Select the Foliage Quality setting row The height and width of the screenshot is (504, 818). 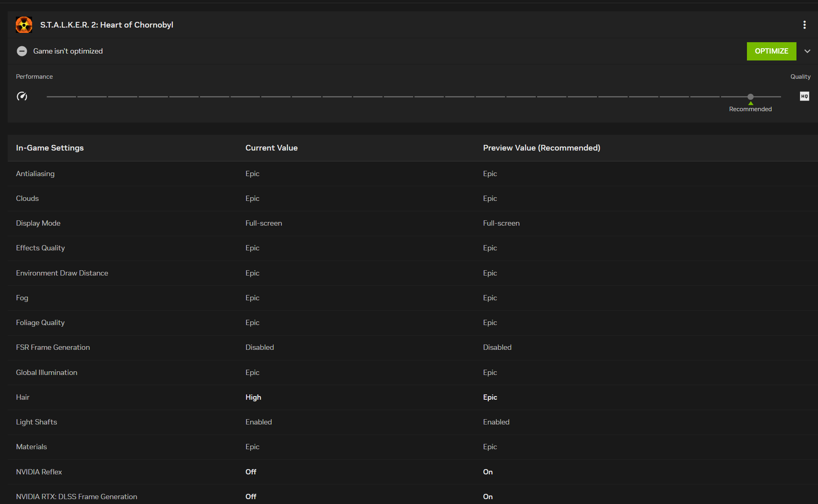click(x=413, y=323)
